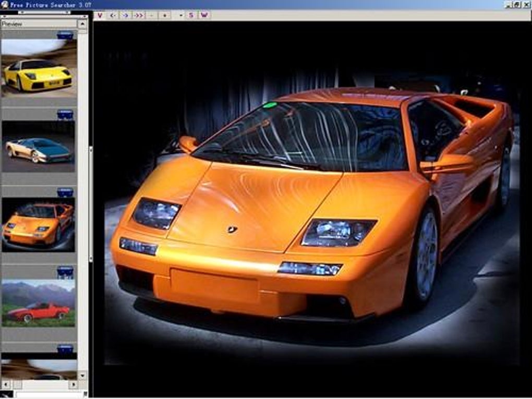Skip forward with the >> toolbar button
The image size is (532, 399).
tap(138, 15)
